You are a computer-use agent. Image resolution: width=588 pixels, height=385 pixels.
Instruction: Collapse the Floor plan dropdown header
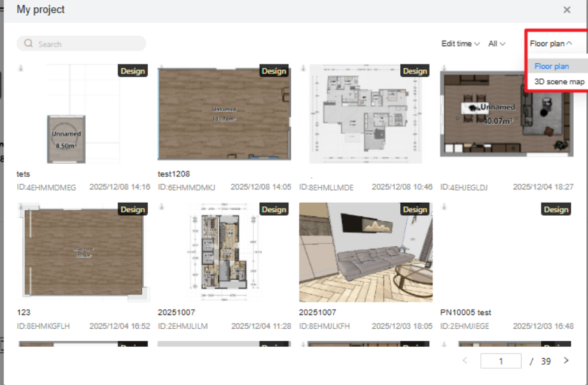(x=550, y=44)
